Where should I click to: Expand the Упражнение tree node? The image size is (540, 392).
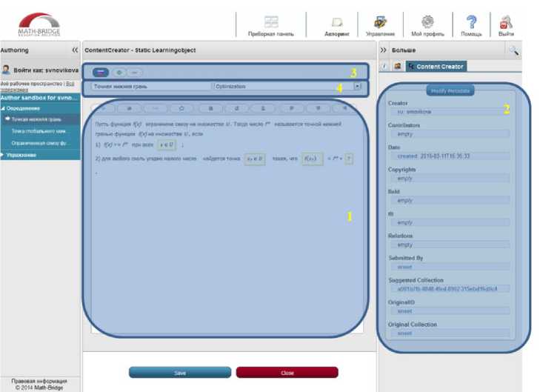[x=2, y=155]
